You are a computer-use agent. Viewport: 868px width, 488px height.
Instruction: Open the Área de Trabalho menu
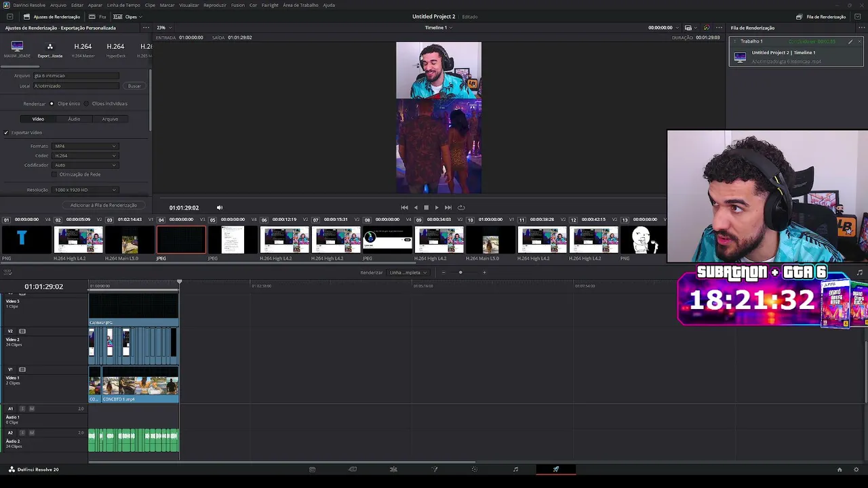[300, 5]
